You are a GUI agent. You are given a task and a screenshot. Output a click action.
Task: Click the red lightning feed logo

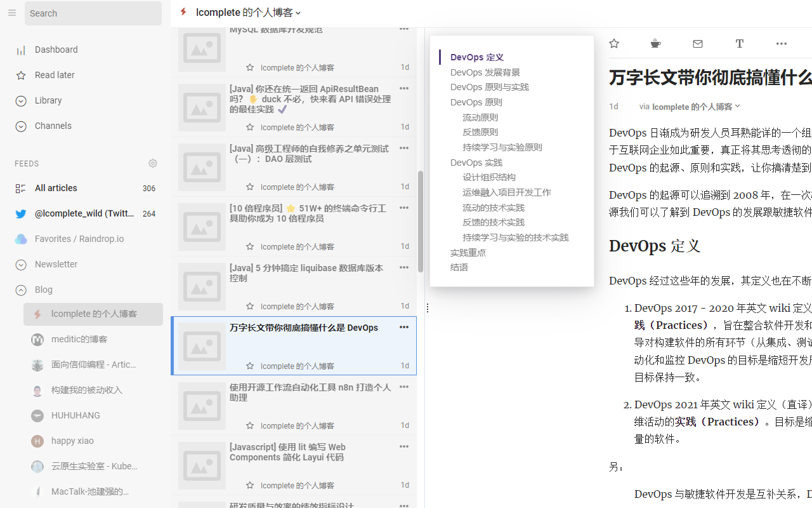[x=183, y=11]
